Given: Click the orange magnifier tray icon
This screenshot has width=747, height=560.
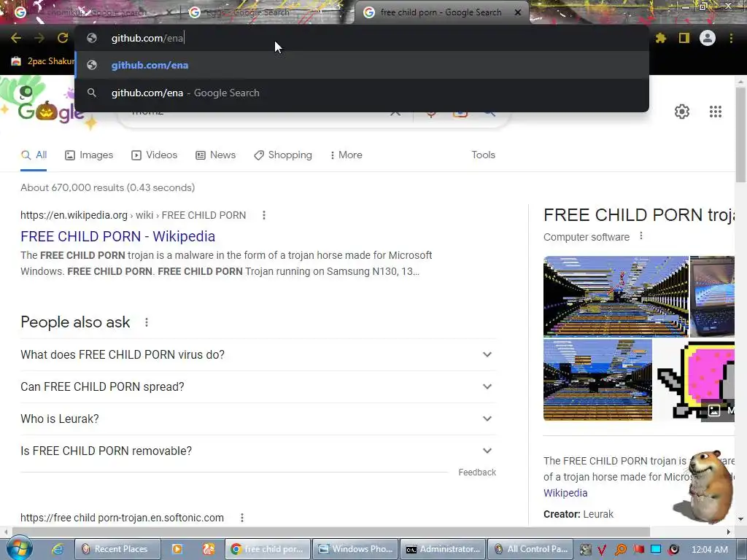Looking at the screenshot, I should point(620,550).
